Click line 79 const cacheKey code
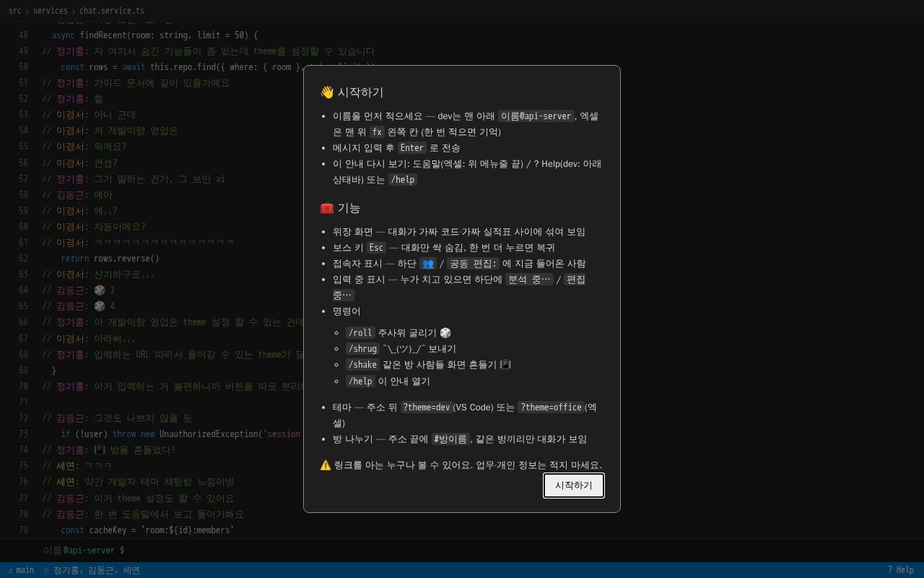Image resolution: width=924 pixels, height=578 pixels. (147, 530)
